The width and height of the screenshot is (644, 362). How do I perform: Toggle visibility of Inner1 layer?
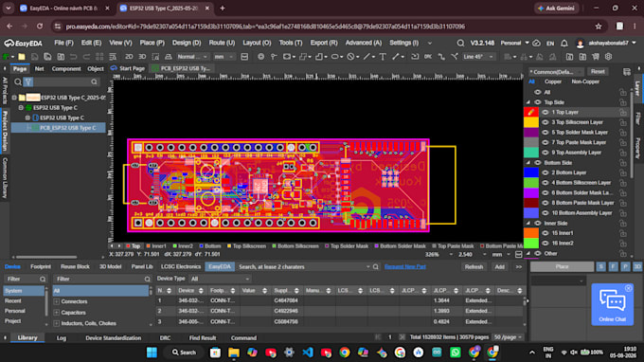(546, 233)
